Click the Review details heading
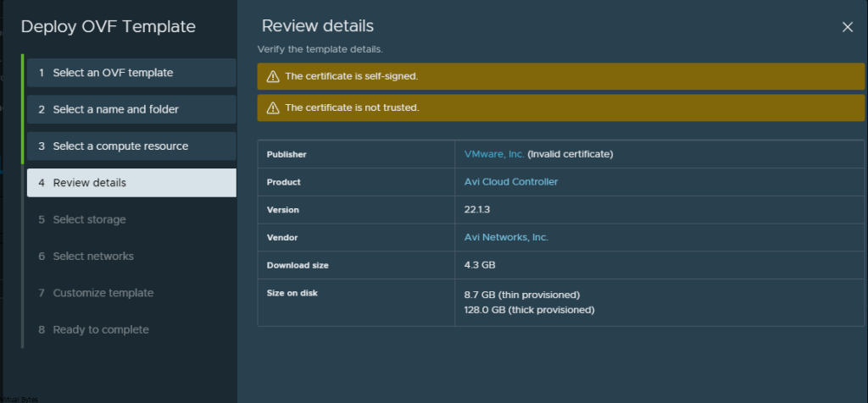Viewport: 868px width, 403px height. [x=318, y=25]
